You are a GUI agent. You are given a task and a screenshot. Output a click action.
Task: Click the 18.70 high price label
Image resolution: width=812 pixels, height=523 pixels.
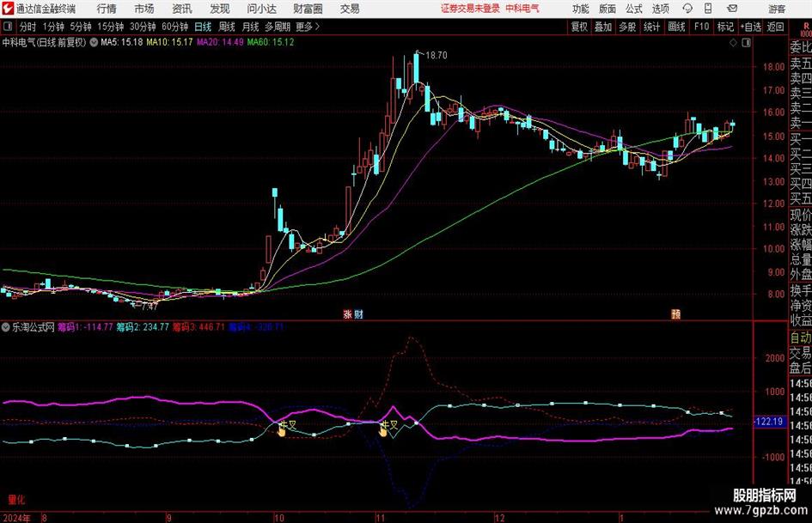pyautogui.click(x=436, y=55)
